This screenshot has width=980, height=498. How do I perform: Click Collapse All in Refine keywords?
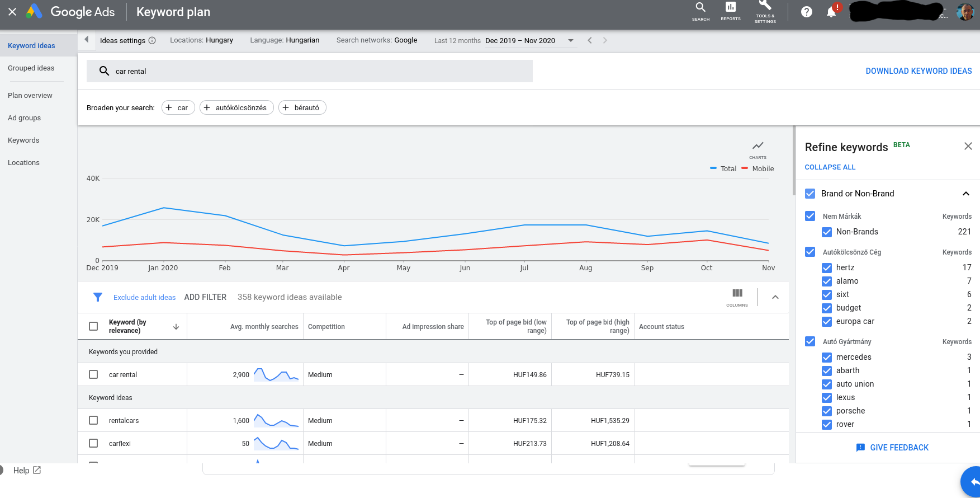tap(830, 167)
